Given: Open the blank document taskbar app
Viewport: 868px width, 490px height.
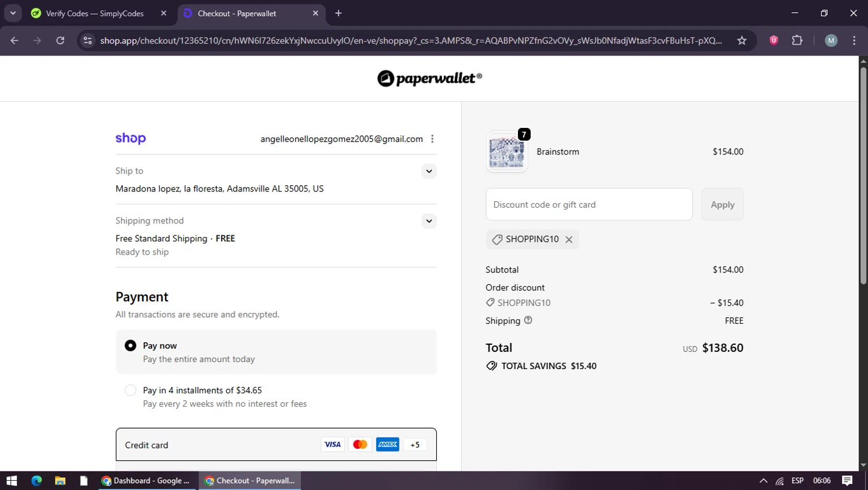Looking at the screenshot, I should [84, 481].
